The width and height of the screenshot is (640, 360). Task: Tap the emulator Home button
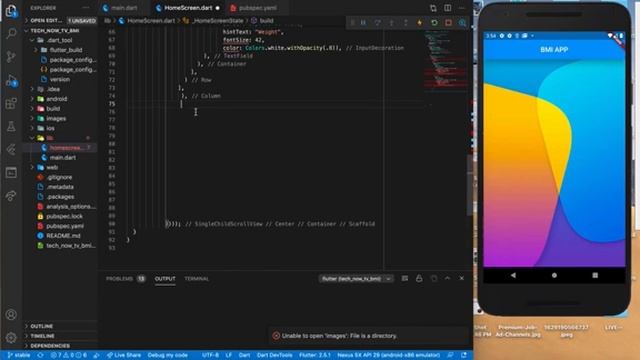coord(554,275)
